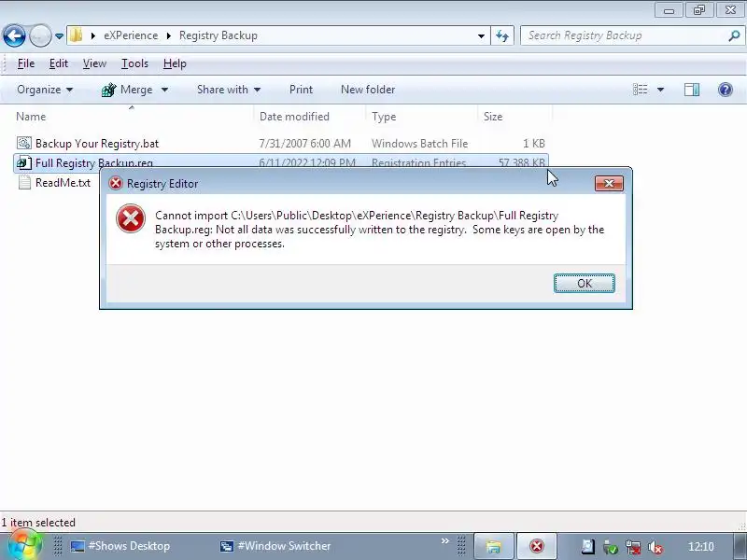Viewport: 747px width, 560px height.
Task: Close the Registry Editor error dialog
Action: coord(609,183)
